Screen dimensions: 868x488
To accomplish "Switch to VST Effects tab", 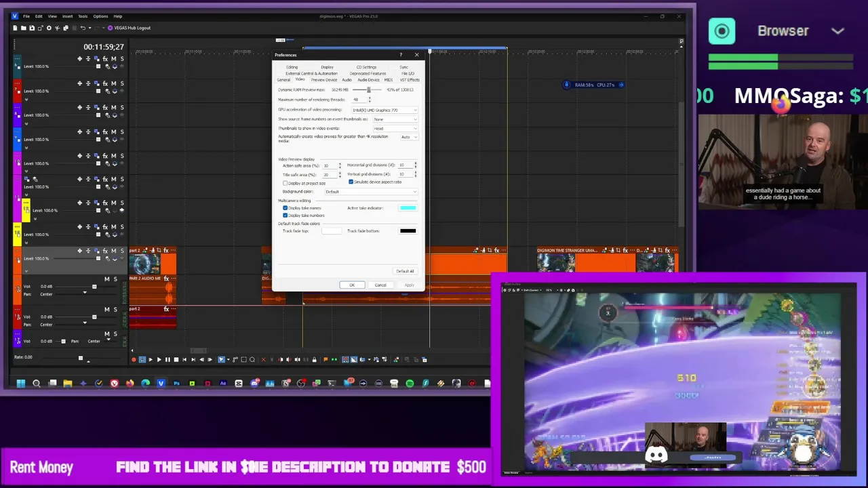I will 410,80.
